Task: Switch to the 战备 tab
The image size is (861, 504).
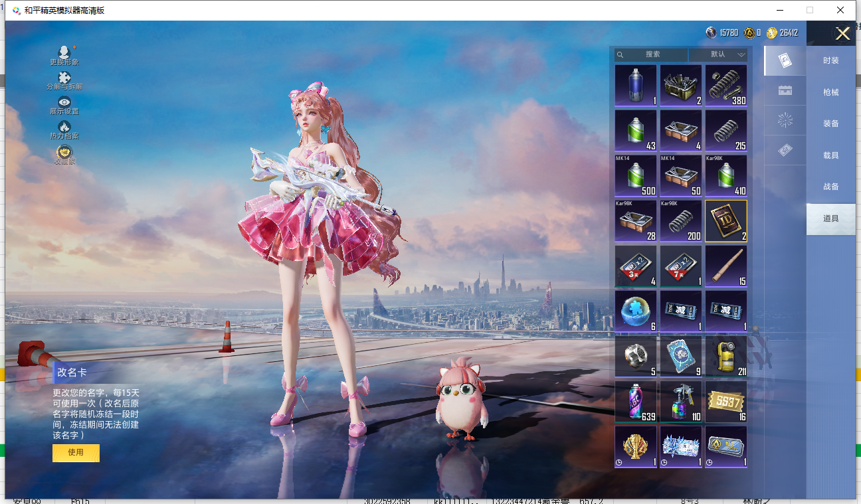Action: 830,187
